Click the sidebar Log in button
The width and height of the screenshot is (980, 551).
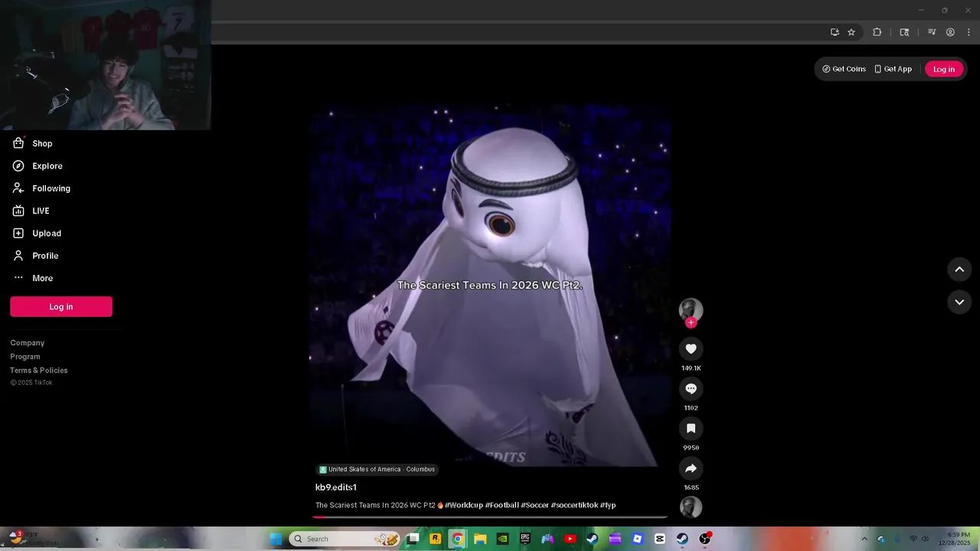pyautogui.click(x=61, y=307)
